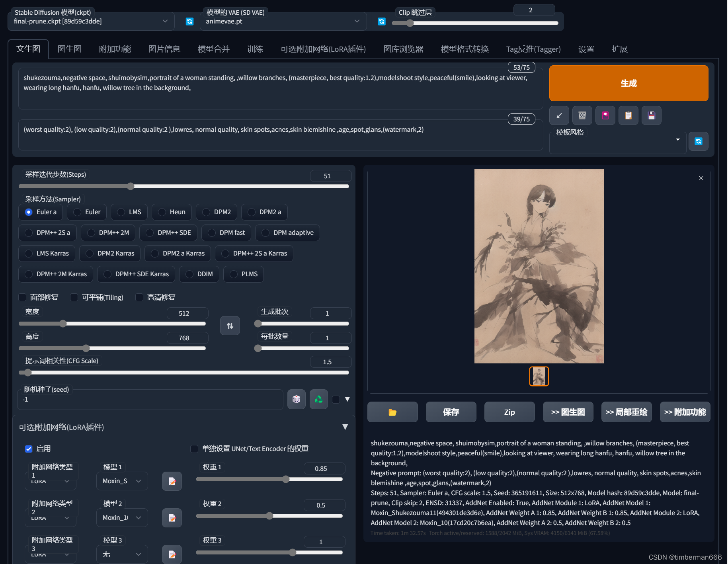Close the generated image preview
728x564 pixels.
click(701, 178)
